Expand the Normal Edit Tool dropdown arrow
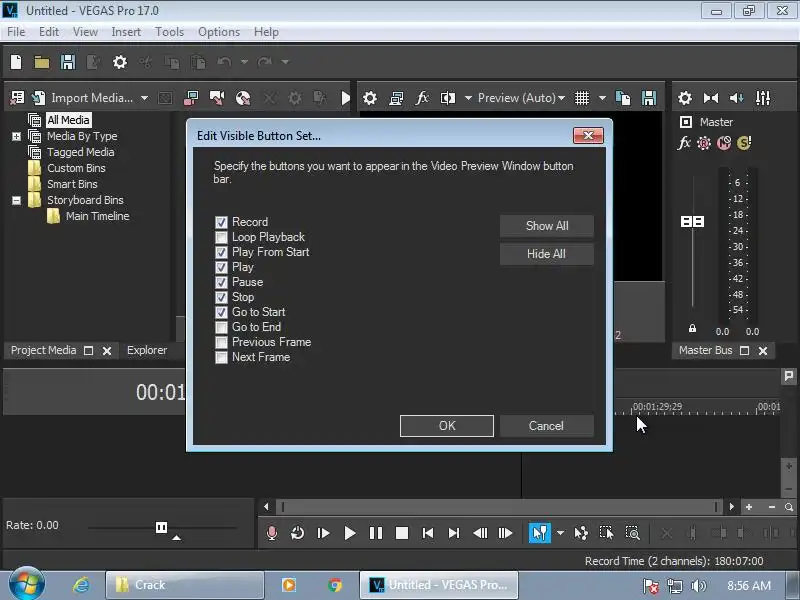 (x=560, y=533)
